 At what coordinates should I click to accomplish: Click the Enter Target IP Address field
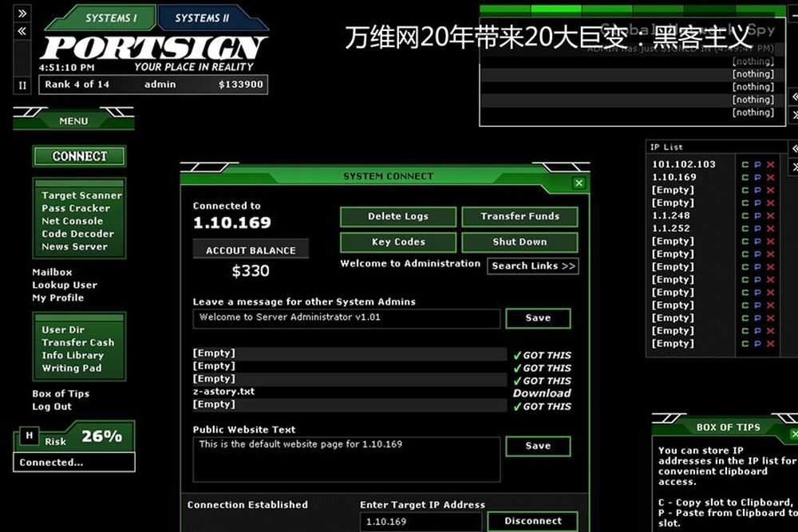click(420, 522)
